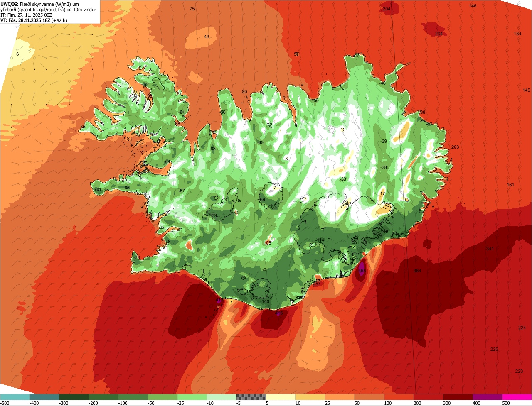
Task: Click the map value -46 in the northeast
Action: tap(382, 83)
